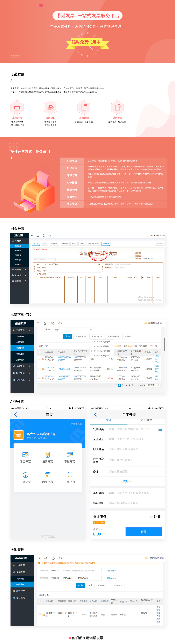Expand 更多筛选 beside 扫码录入 field

click(x=112, y=570)
